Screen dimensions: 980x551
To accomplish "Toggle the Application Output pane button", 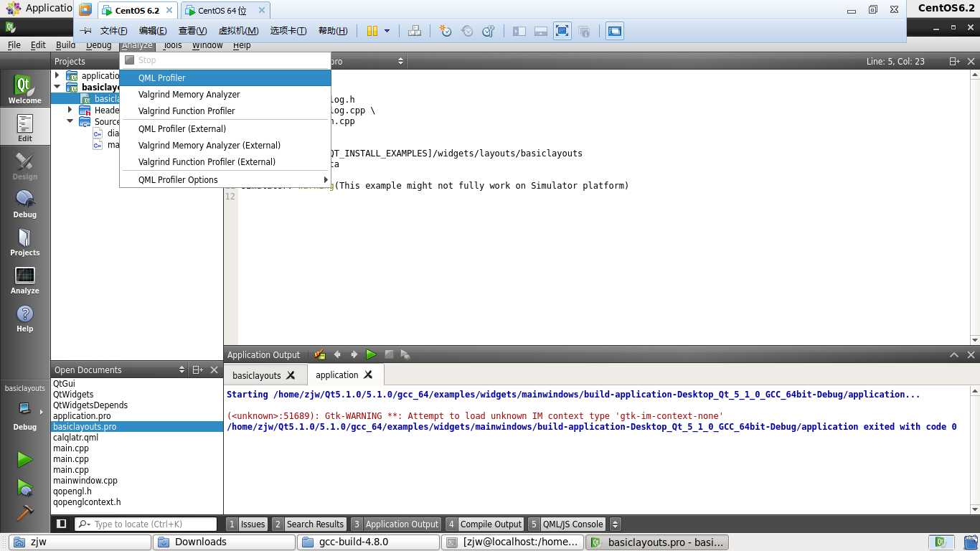I will click(x=395, y=524).
